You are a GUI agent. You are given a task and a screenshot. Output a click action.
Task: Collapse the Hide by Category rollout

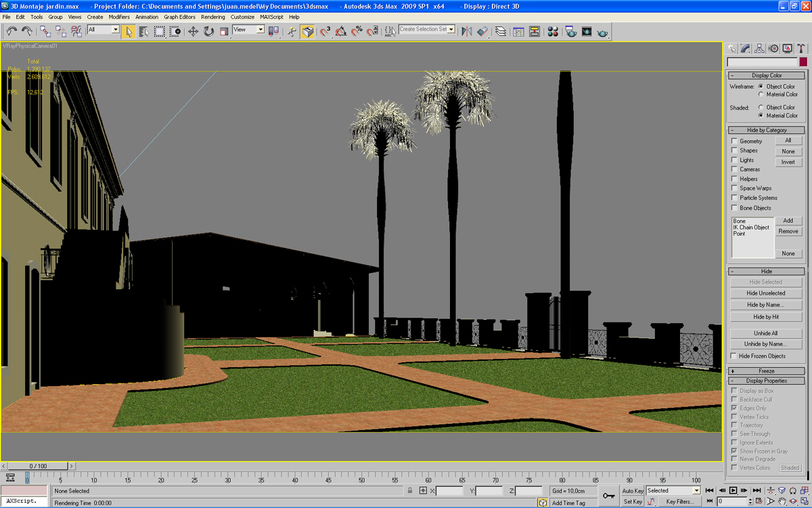point(766,130)
